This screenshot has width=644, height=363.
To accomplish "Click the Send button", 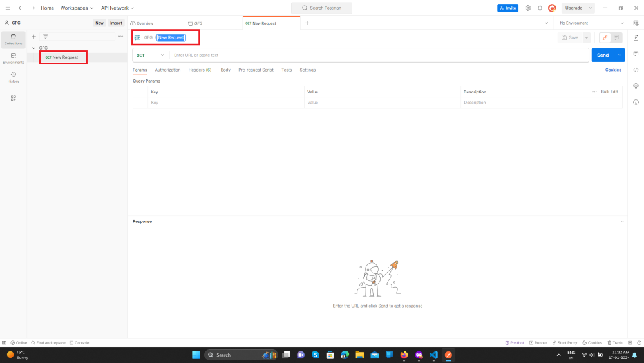I will click(603, 55).
